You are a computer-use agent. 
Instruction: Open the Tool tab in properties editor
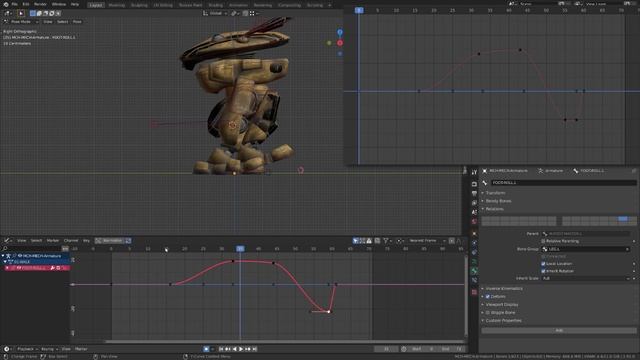[474, 173]
